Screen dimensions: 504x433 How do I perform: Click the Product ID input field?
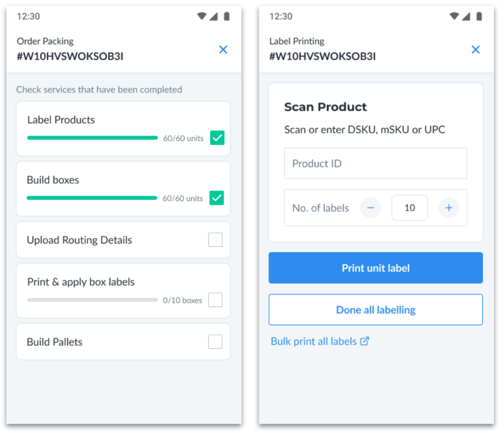375,163
